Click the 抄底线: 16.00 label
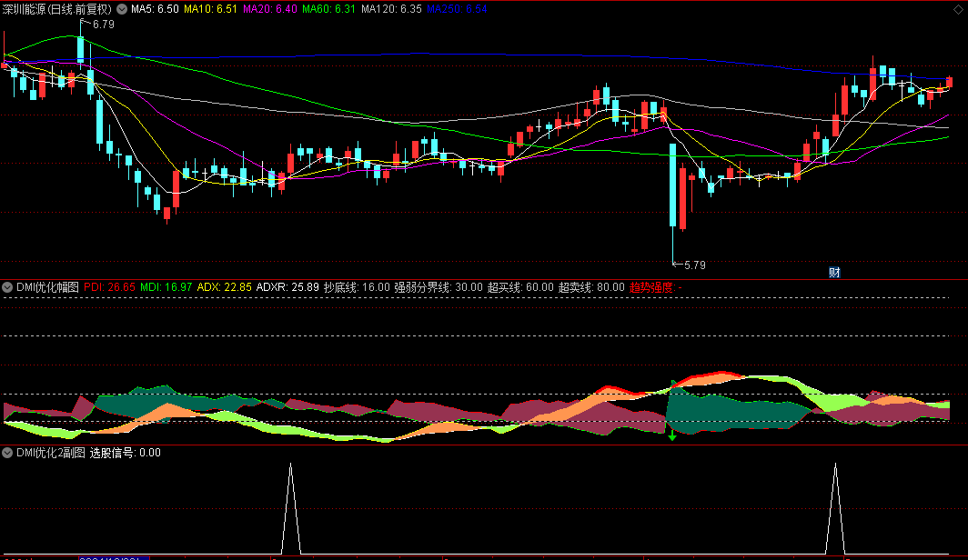 (357, 287)
